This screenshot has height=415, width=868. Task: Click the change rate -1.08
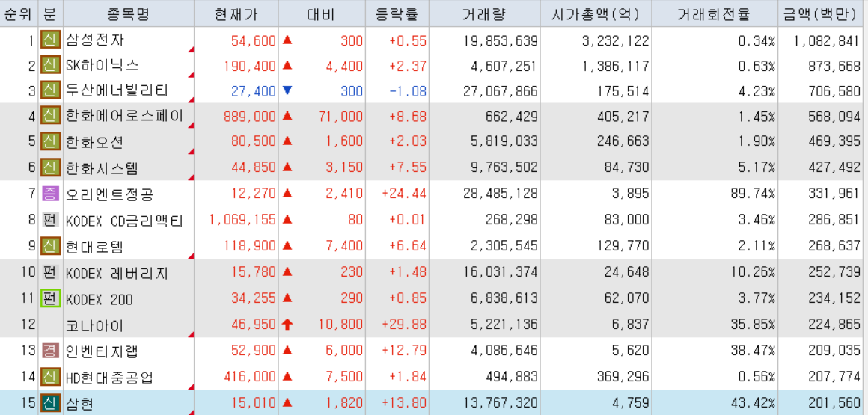point(407,90)
